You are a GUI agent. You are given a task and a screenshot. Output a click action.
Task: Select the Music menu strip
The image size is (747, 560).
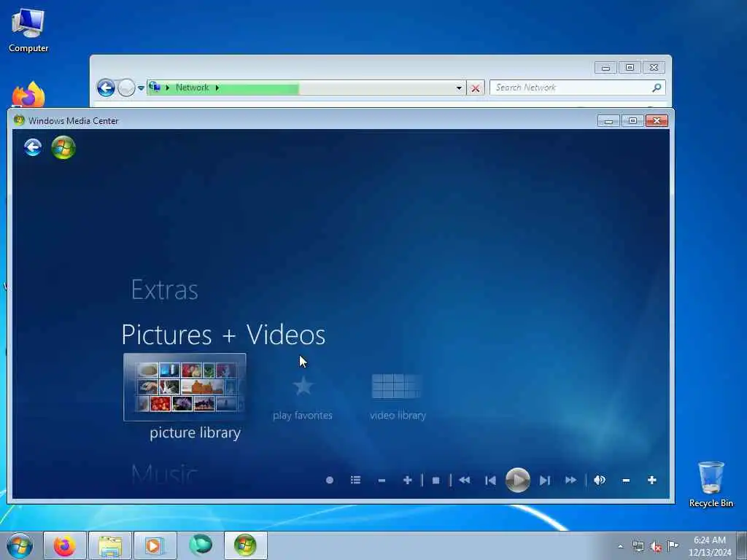click(164, 474)
